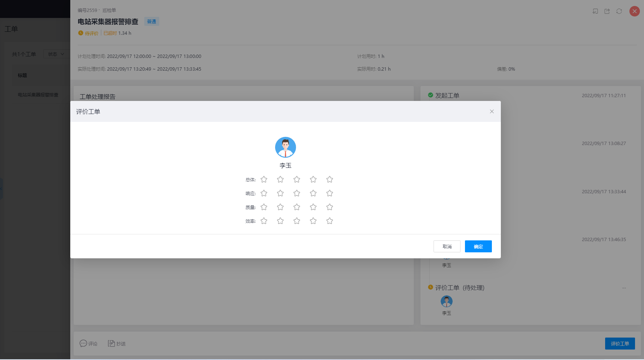Click the 确定 button to confirm
The height and width of the screenshot is (360, 644).
click(478, 246)
